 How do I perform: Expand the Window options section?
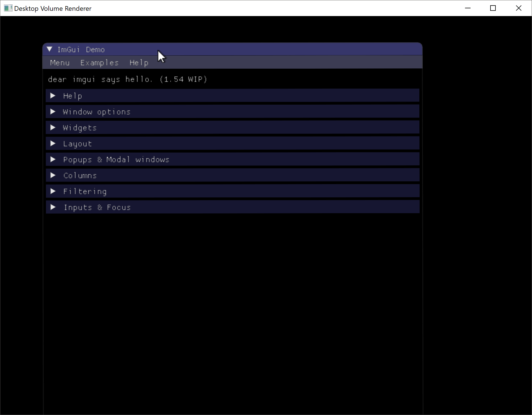[x=52, y=112]
